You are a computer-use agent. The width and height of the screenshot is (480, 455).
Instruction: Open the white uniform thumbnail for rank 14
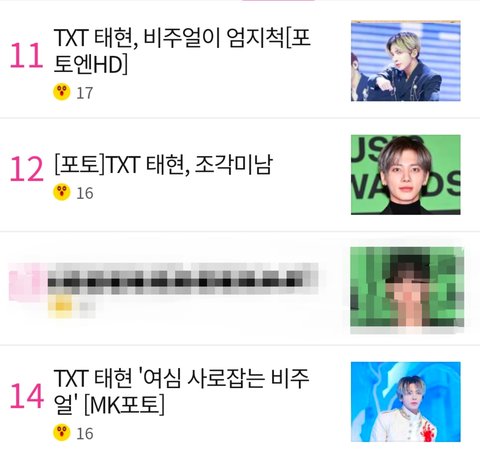point(406,402)
